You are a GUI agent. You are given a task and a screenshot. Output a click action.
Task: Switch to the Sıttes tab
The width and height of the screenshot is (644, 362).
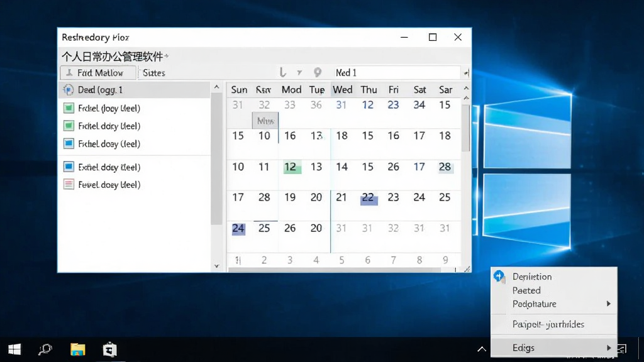tap(154, 73)
